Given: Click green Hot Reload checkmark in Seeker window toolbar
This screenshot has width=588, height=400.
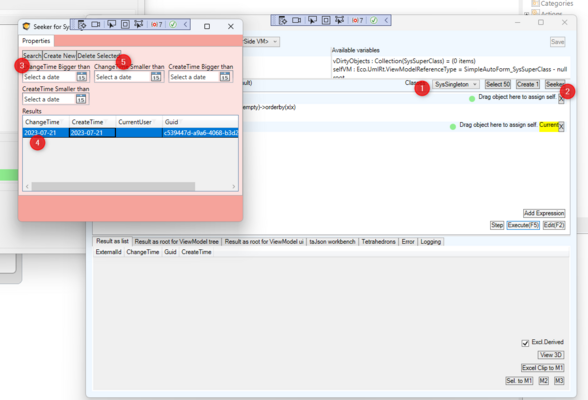Looking at the screenshot, I should pyautogui.click(x=172, y=25).
